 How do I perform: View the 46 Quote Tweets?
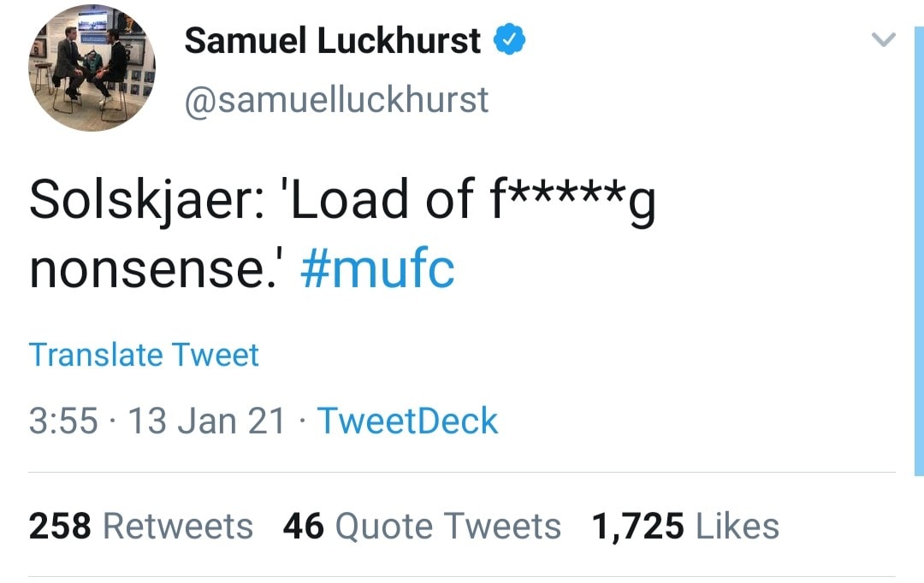click(x=422, y=526)
